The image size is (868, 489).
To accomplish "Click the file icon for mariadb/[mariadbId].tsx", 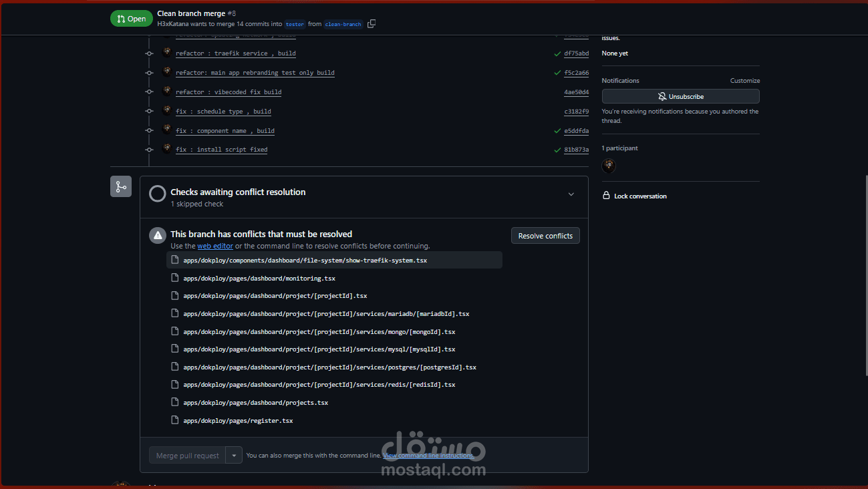I will [x=175, y=313].
